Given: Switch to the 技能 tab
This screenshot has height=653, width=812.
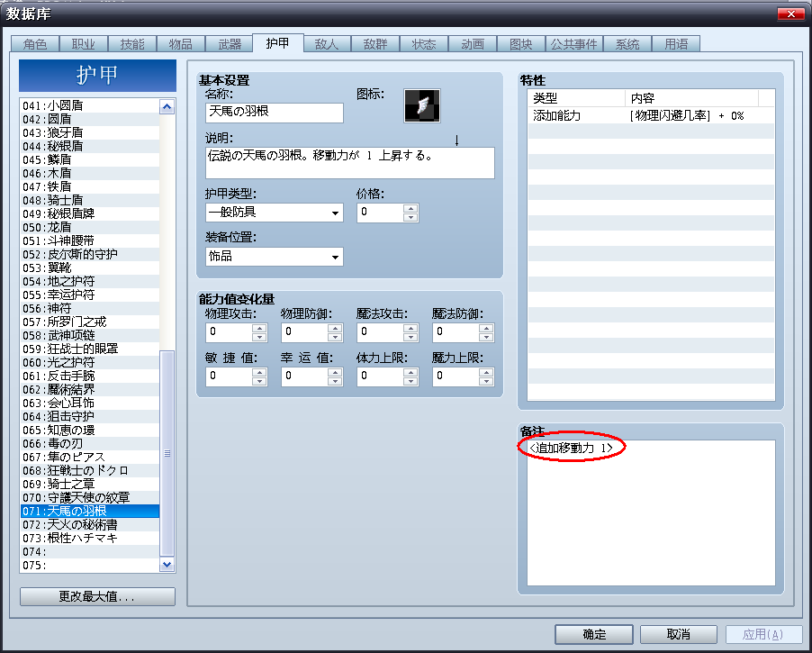Looking at the screenshot, I should click(x=132, y=44).
